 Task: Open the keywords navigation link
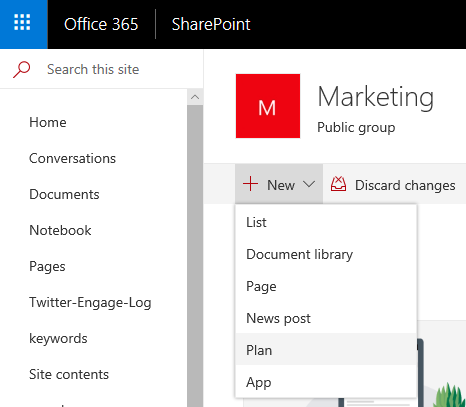point(58,339)
